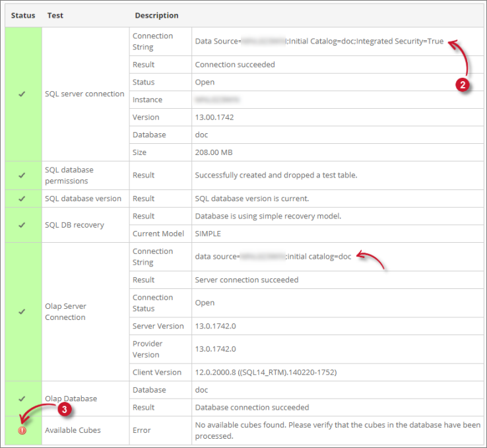Click the SQL database version checkmark
This screenshot has height=448, width=487.
click(x=22, y=199)
